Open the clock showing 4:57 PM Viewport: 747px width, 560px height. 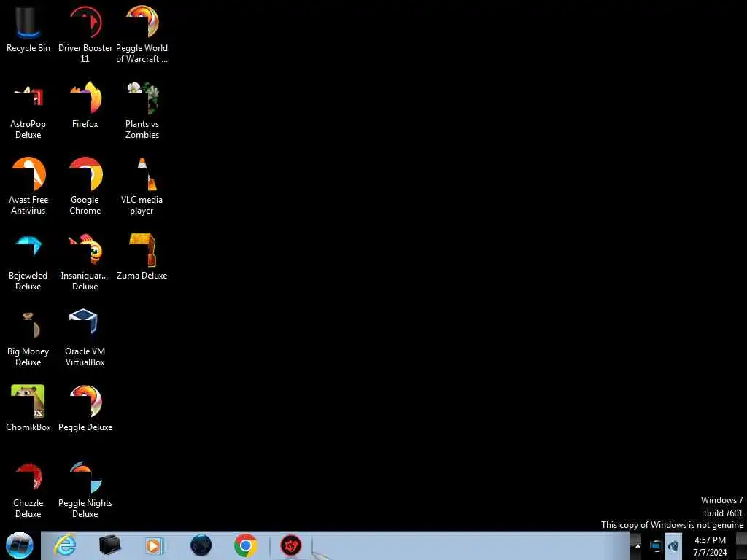click(x=710, y=546)
